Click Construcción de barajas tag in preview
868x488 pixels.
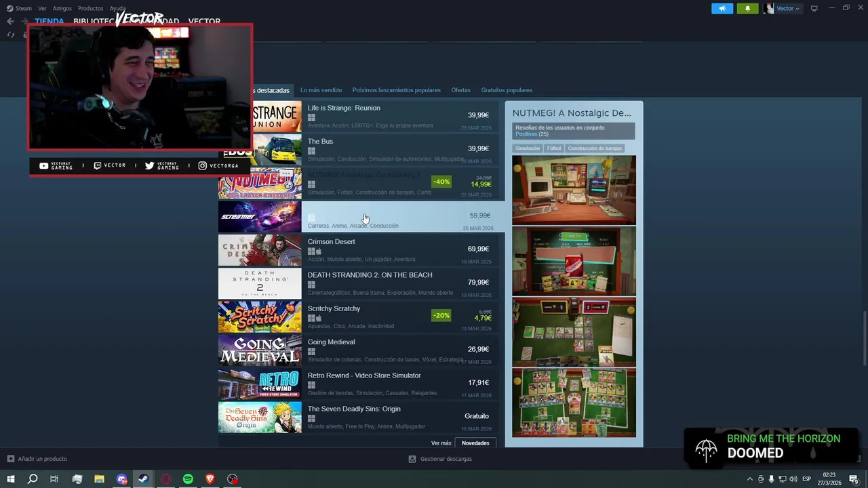tap(595, 148)
